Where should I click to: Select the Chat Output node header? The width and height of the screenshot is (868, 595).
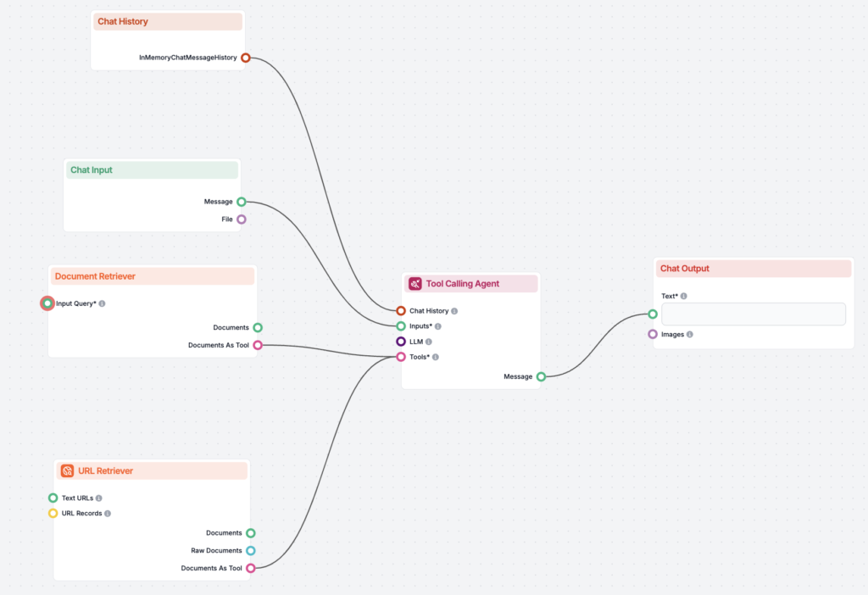[754, 269]
